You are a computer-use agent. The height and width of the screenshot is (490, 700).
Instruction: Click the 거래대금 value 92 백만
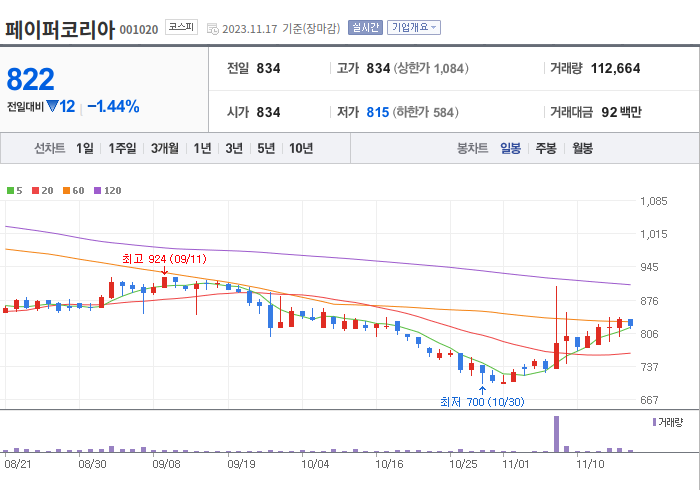(621, 112)
